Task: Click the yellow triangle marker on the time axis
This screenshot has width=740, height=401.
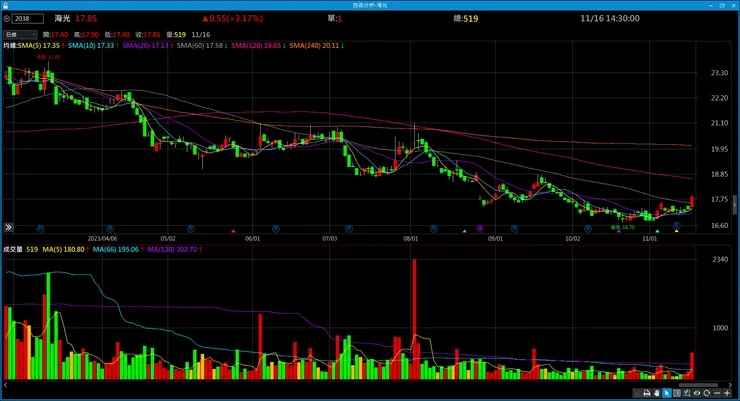Action: [676, 231]
